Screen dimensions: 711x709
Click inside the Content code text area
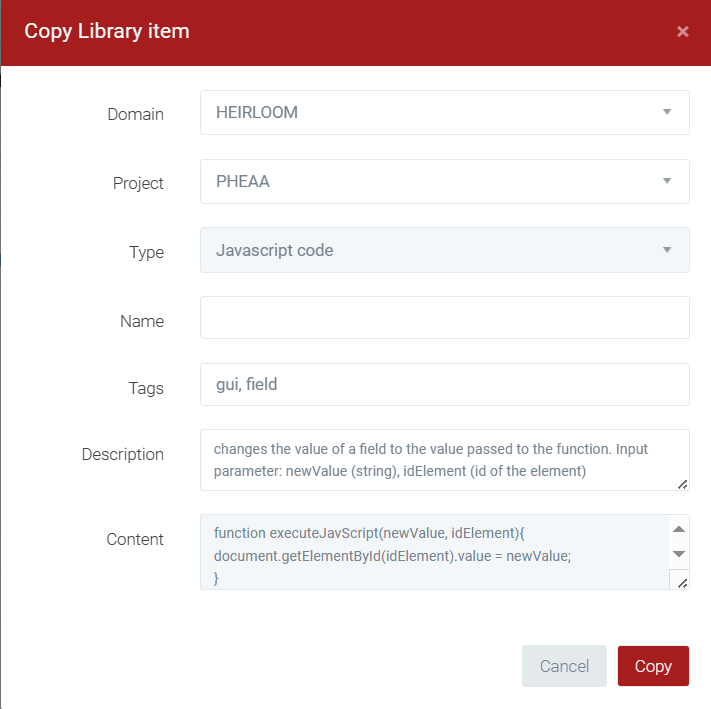pyautogui.click(x=430, y=551)
